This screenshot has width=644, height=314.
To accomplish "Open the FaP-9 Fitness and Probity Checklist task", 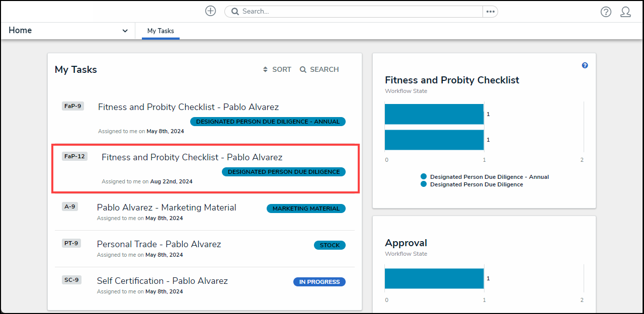I will coord(188,107).
